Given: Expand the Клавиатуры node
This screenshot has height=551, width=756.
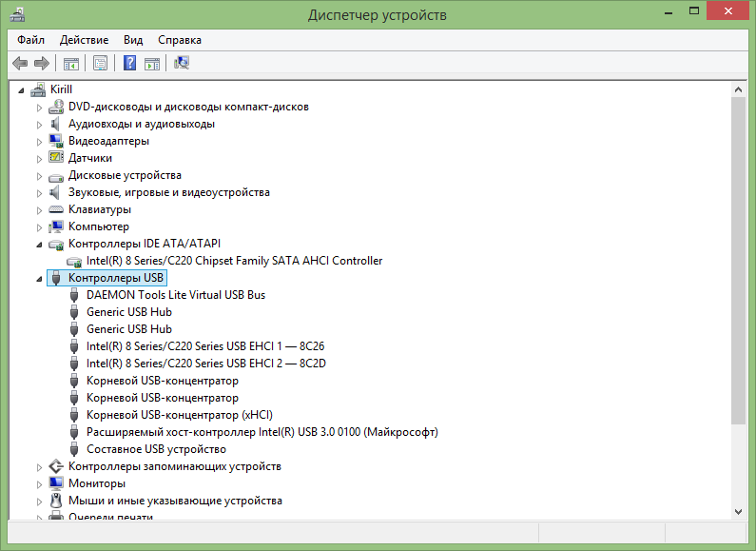Looking at the screenshot, I should 39,210.
